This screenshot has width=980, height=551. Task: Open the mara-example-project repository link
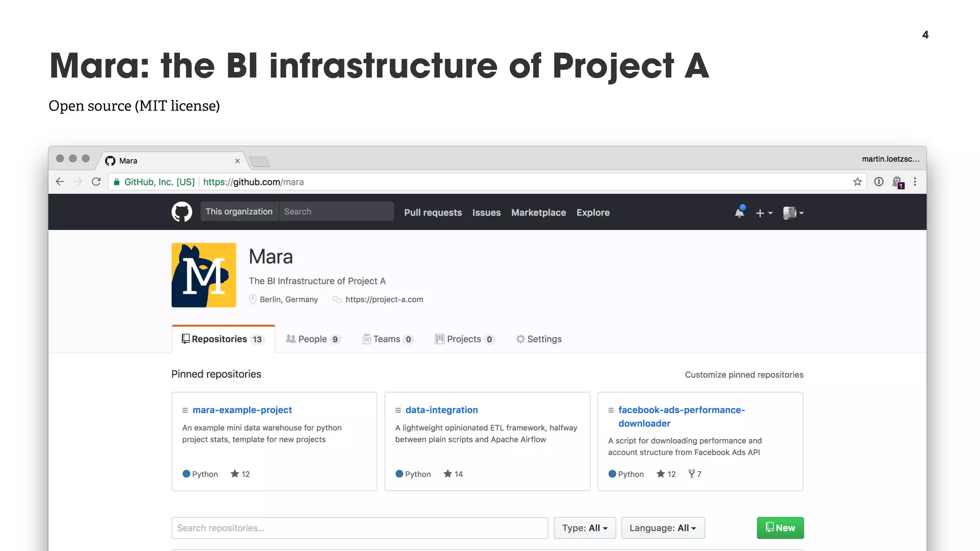[x=242, y=410]
